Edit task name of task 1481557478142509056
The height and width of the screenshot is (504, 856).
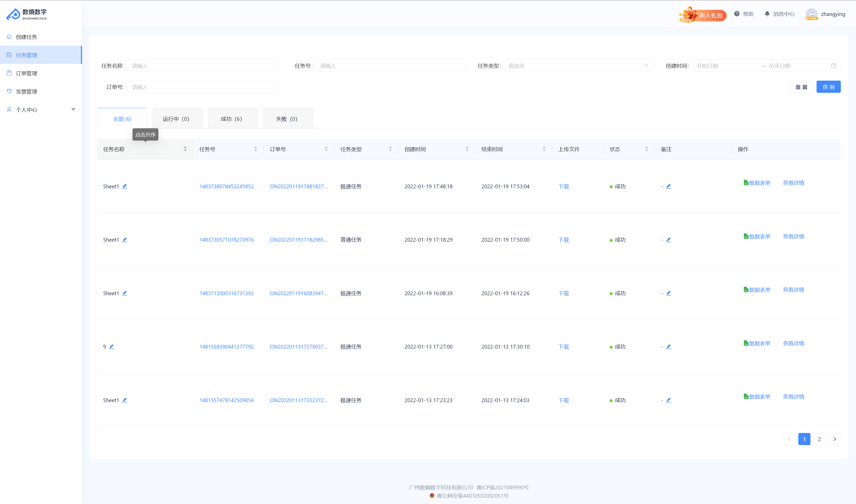click(125, 400)
